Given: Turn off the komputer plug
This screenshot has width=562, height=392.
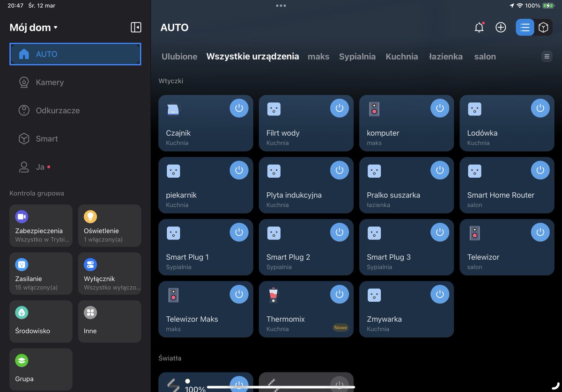Looking at the screenshot, I should coord(440,108).
